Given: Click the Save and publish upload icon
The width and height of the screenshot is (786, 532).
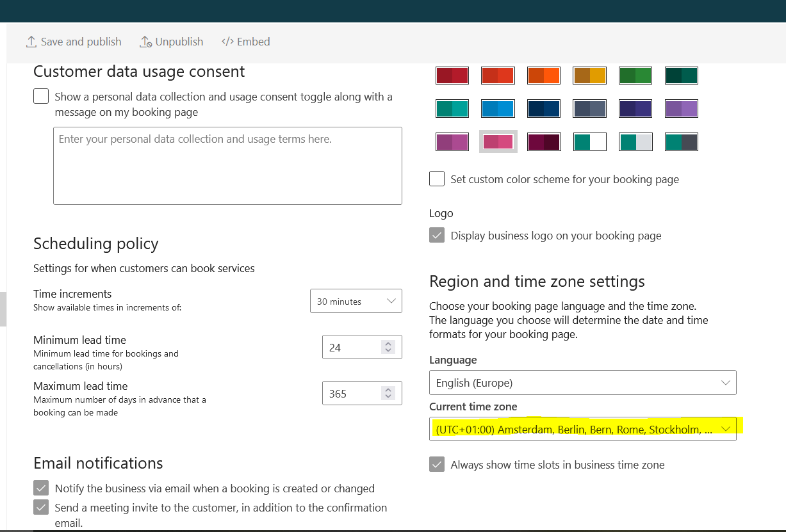Looking at the screenshot, I should 31,42.
